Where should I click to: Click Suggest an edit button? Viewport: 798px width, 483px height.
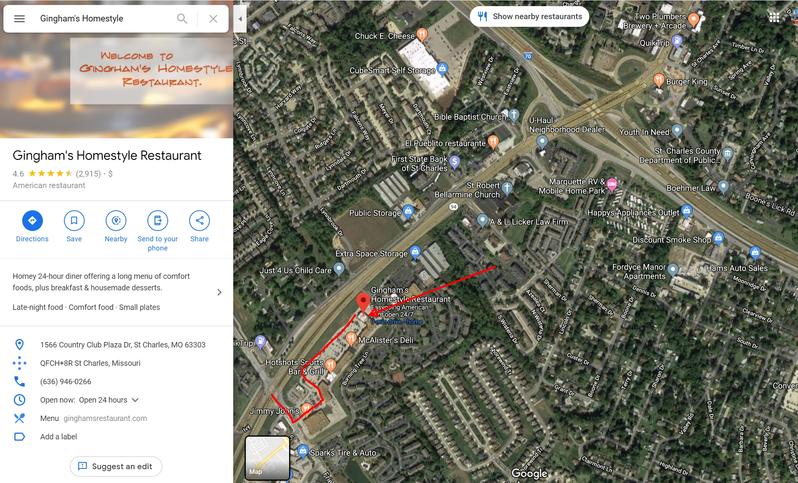point(116,466)
